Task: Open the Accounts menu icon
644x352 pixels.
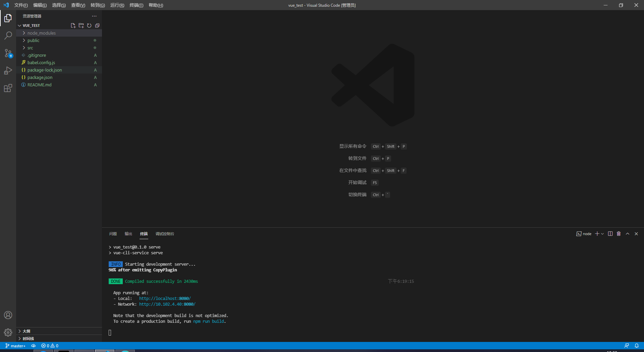Action: (x=8, y=315)
